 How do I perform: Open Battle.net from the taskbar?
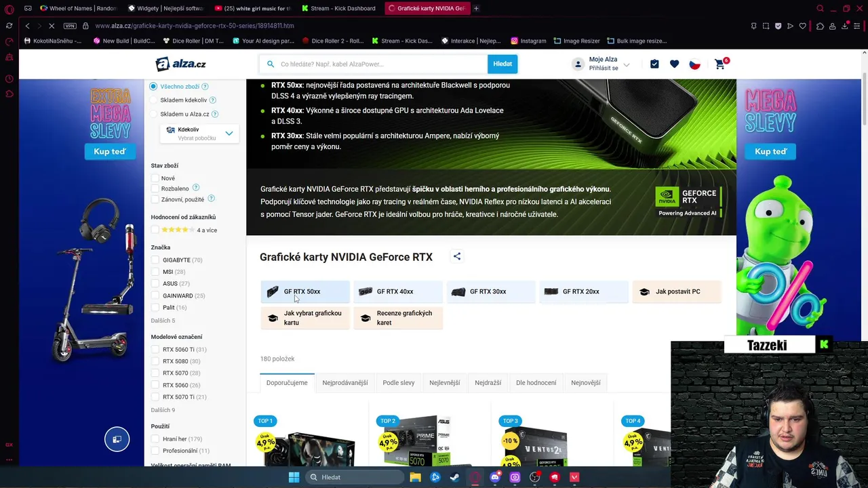[x=435, y=477]
